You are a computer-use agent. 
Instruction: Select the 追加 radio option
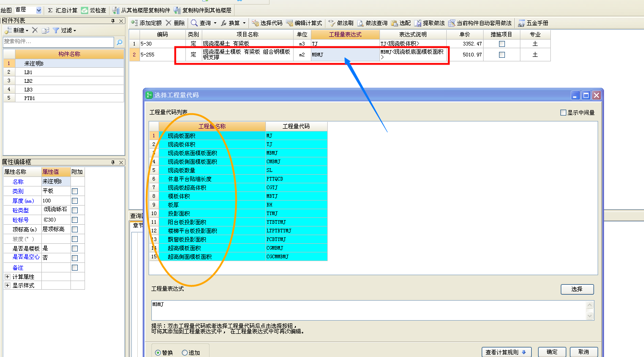[x=185, y=352]
